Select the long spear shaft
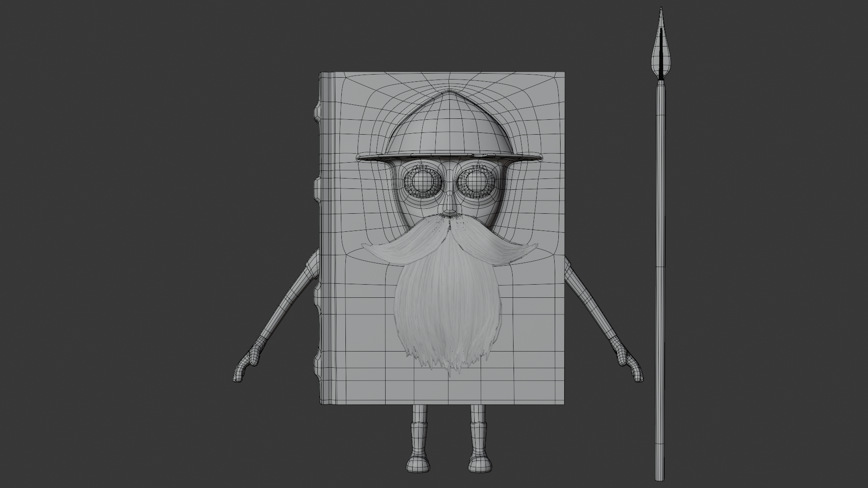The height and width of the screenshot is (488, 868). tap(660, 271)
